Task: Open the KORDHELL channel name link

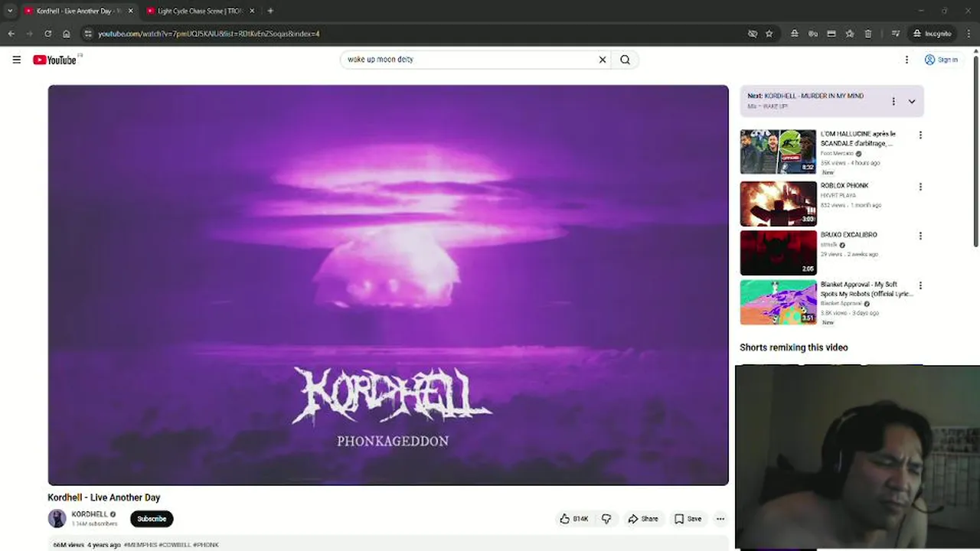Action: click(90, 514)
